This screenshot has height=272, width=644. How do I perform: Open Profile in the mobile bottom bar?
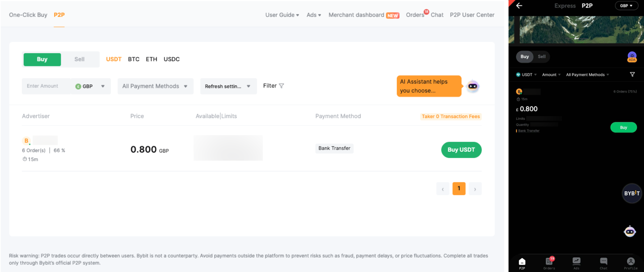pos(630,263)
